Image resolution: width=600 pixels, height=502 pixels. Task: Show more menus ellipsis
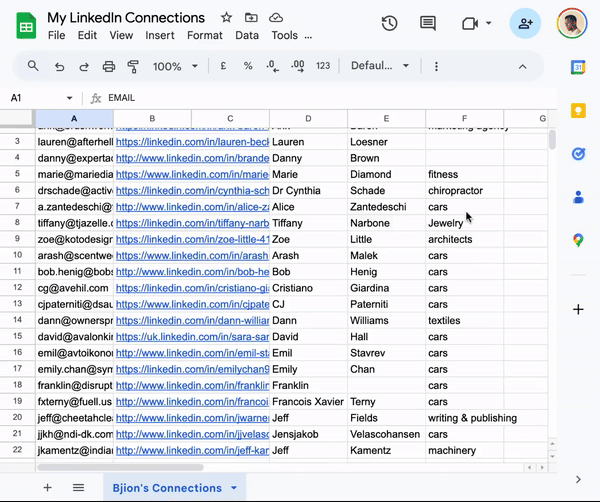click(x=308, y=37)
